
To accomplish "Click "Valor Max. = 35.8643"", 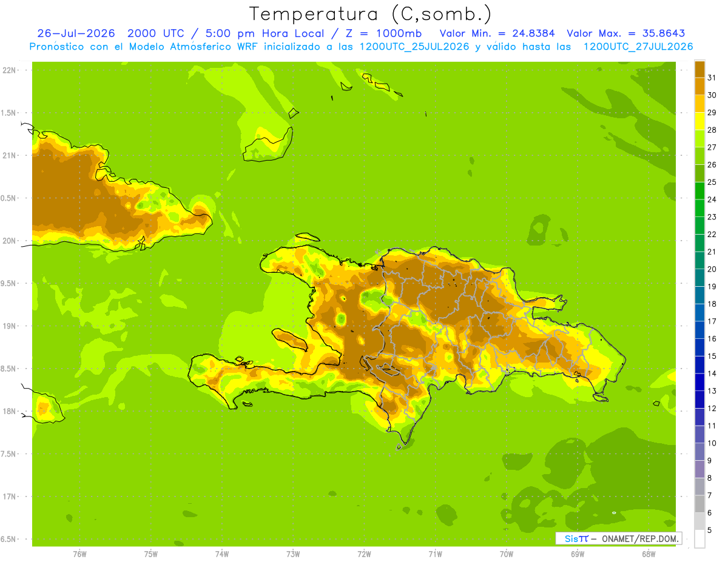I will (x=625, y=33).
